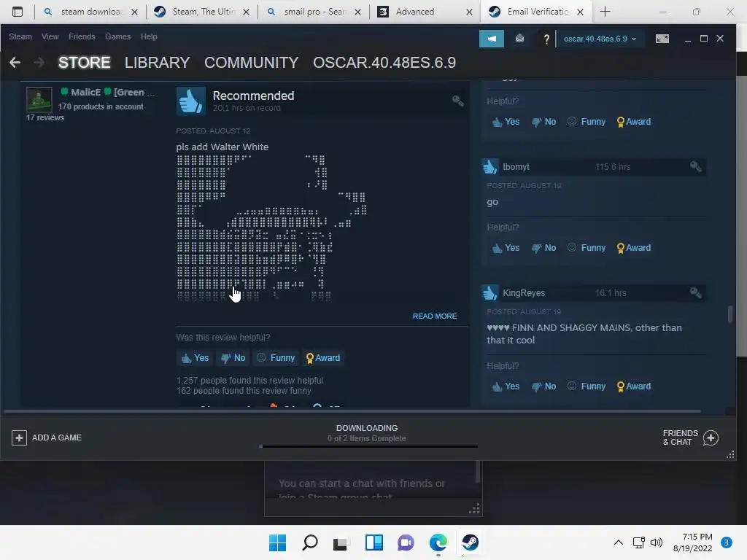The image size is (747, 560).
Task: Open a new browser tab
Action: (x=605, y=12)
